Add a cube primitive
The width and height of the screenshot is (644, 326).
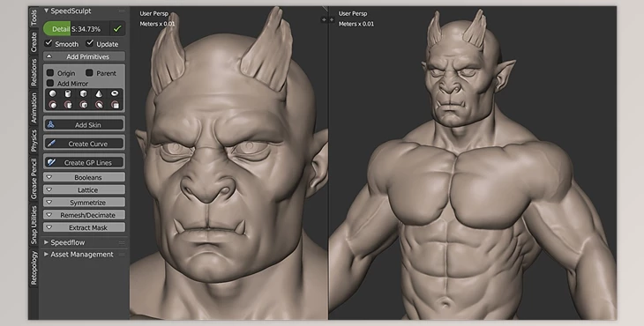tap(84, 94)
